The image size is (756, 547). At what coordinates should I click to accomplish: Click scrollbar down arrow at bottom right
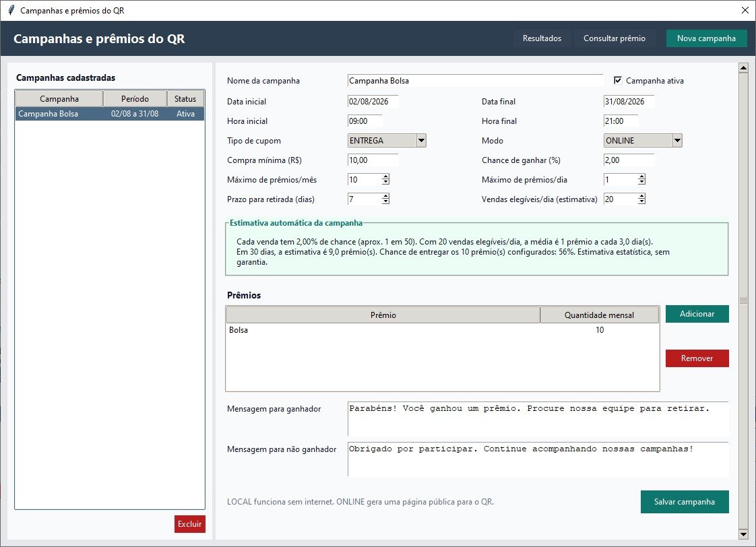[x=743, y=534]
